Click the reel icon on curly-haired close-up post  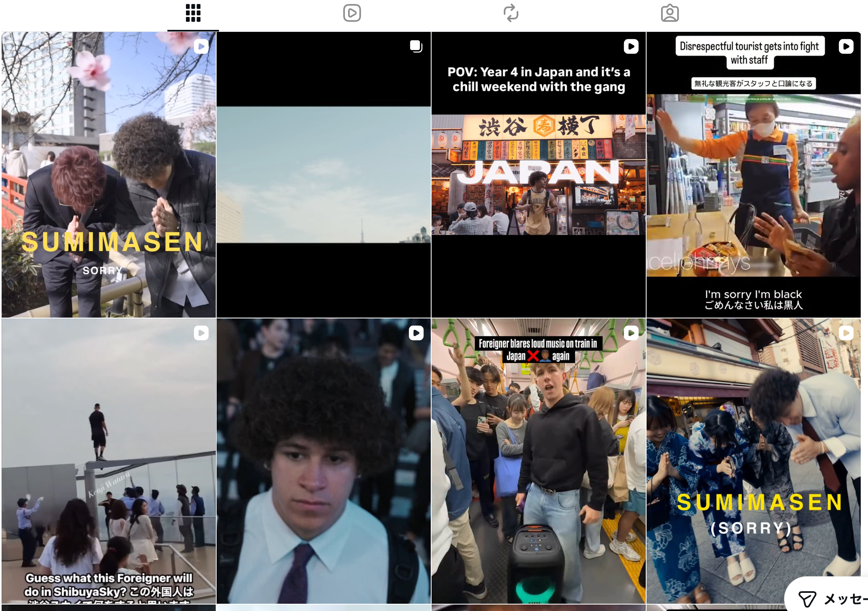[416, 333]
